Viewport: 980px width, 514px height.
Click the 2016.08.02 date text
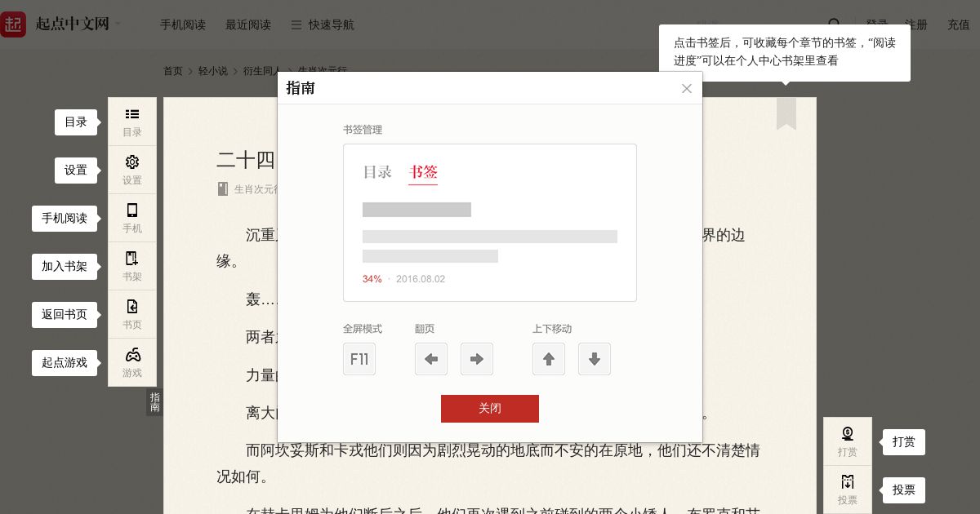(421, 279)
